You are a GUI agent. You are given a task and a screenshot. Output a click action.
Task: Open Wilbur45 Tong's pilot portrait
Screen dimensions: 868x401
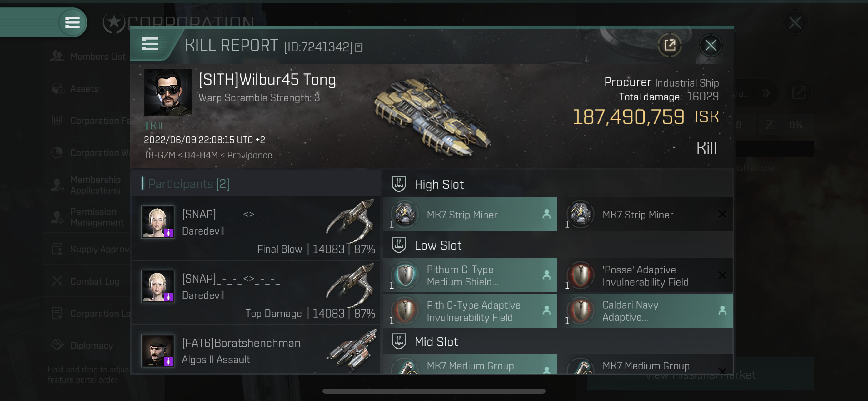pos(168,92)
